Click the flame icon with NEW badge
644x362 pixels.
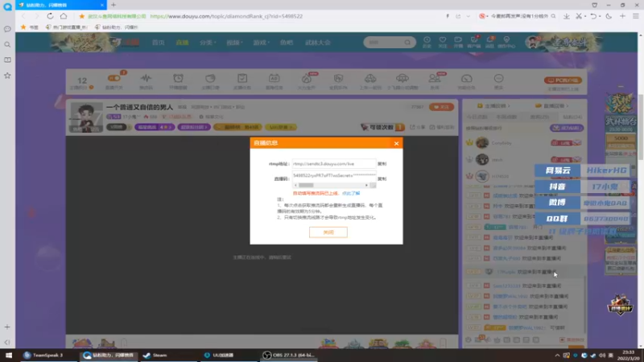(307, 78)
